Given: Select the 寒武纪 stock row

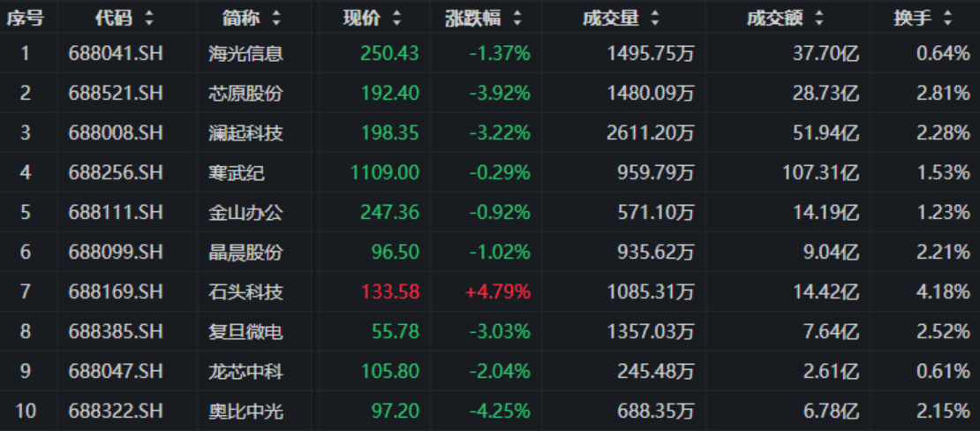Looking at the screenshot, I should (490, 172).
